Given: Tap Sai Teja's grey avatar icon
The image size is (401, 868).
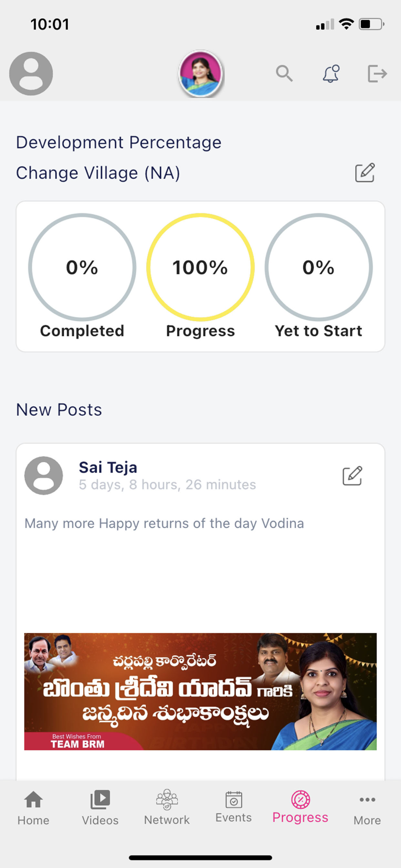Looking at the screenshot, I should [43, 476].
